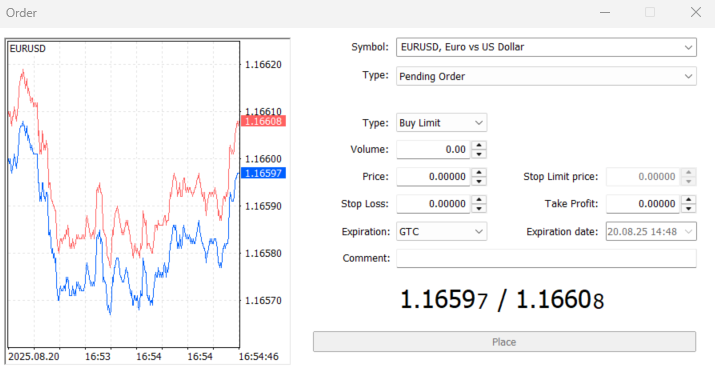Select the Price input field
The image size is (715, 376).
click(433, 177)
